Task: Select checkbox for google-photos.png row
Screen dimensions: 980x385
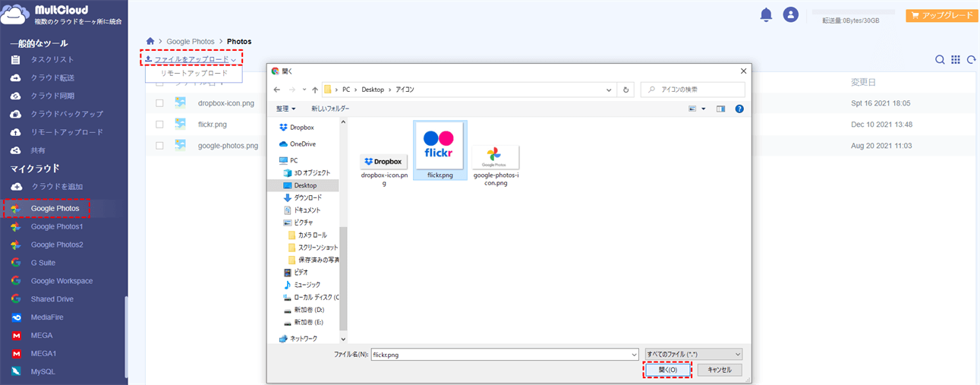Action: pos(160,145)
